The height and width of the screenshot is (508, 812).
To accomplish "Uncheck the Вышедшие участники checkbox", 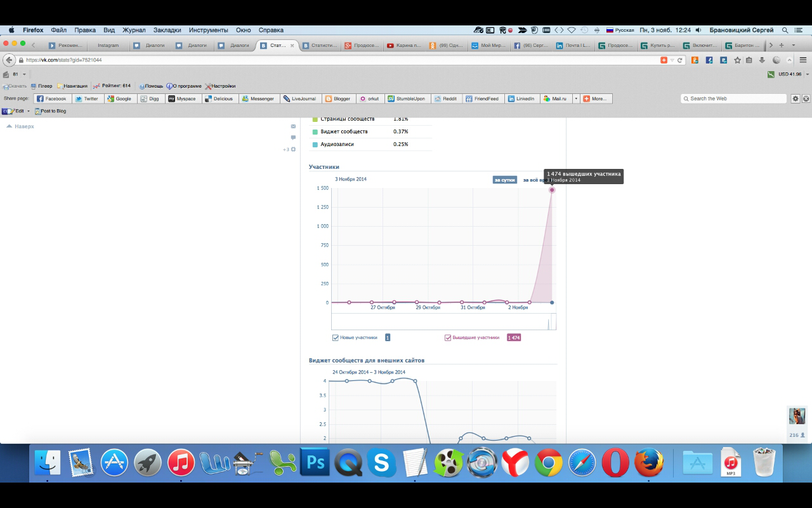I will click(x=448, y=338).
